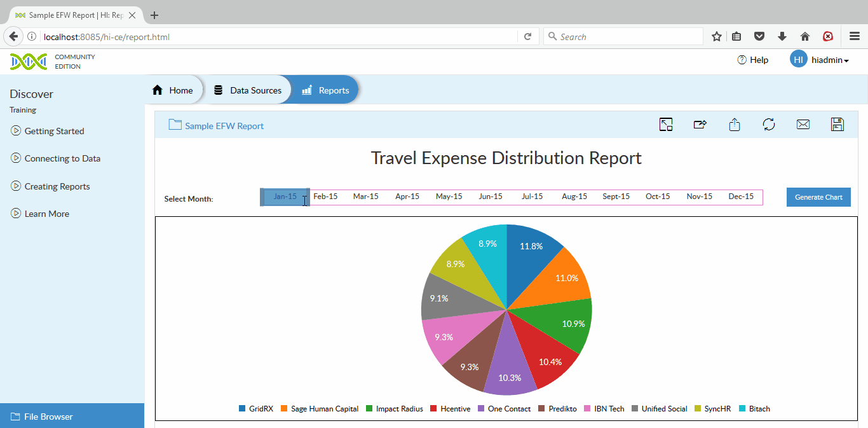
Task: Open the Home navigation tab's house icon
Action: [x=157, y=90]
